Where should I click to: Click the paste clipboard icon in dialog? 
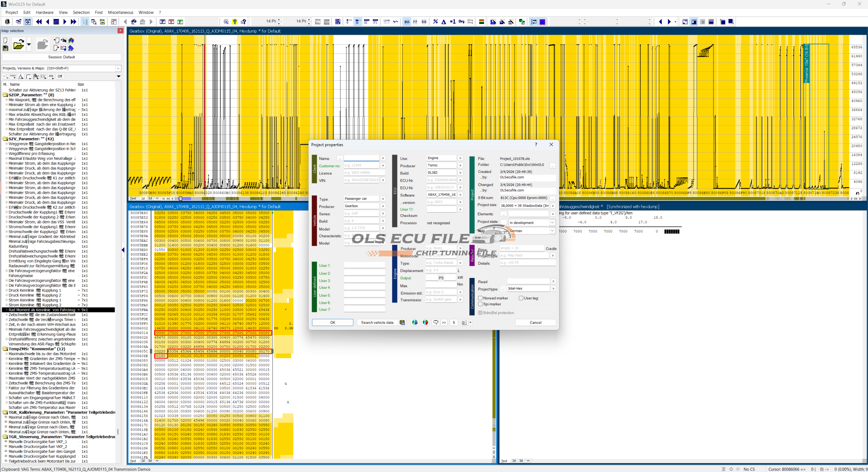[x=402, y=322]
